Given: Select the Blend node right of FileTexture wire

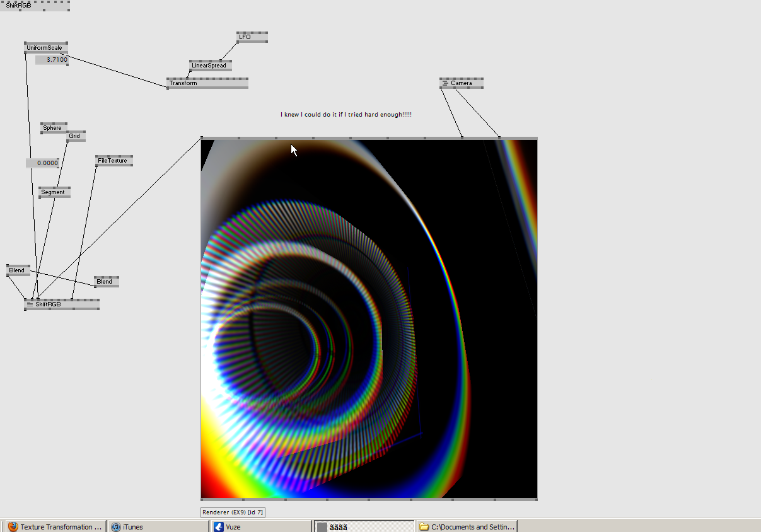Looking at the screenshot, I should coord(106,282).
